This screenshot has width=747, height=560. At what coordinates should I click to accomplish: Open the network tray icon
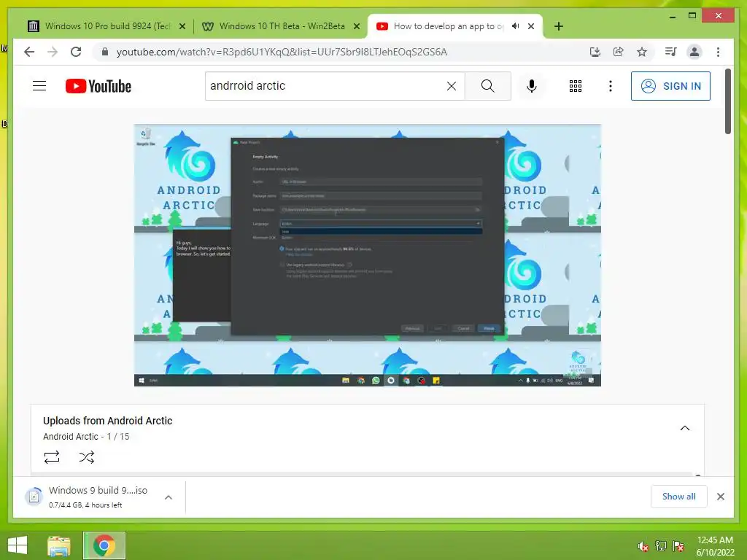coord(661,546)
